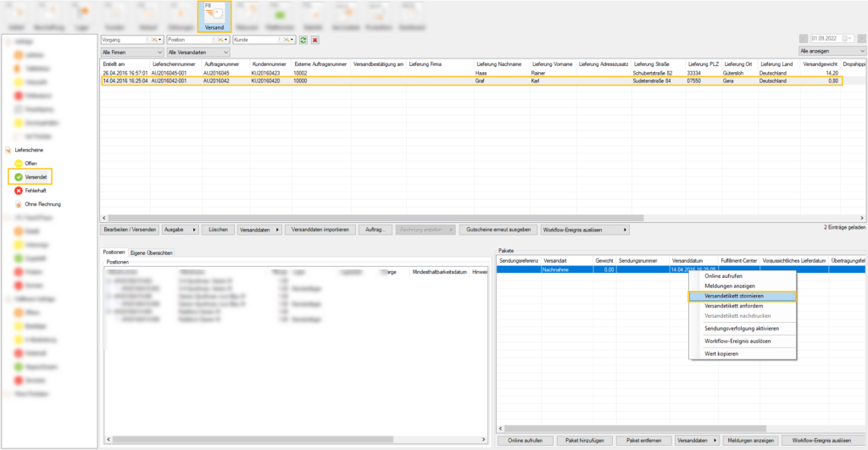Viewport: 868px width, 450px height.
Task: Click the green refresh icon beside filters
Action: [303, 40]
